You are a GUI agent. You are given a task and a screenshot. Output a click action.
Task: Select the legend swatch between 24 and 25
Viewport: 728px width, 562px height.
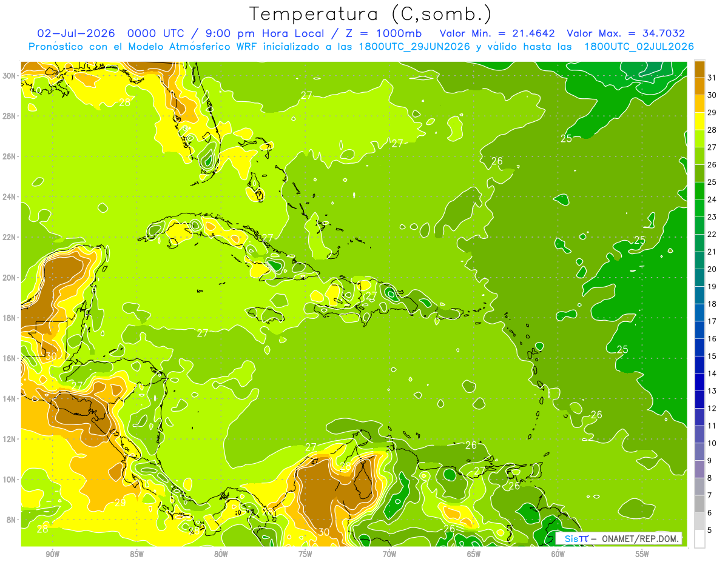699,191
